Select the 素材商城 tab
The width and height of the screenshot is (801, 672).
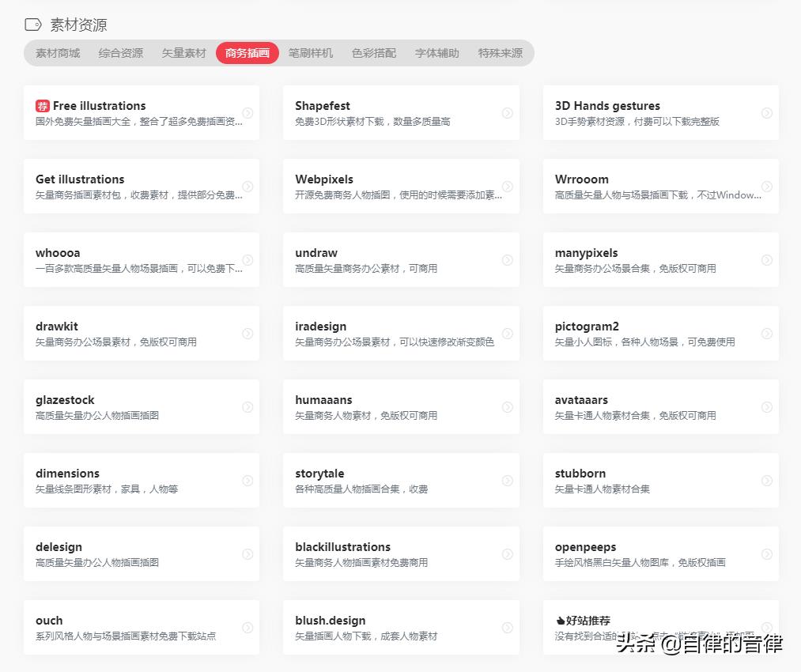point(56,54)
